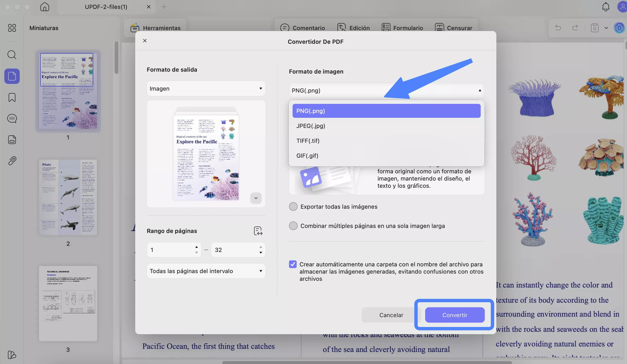The height and width of the screenshot is (364, 627).
Task: Select page 2 Whales thumbnail
Action: 68,197
